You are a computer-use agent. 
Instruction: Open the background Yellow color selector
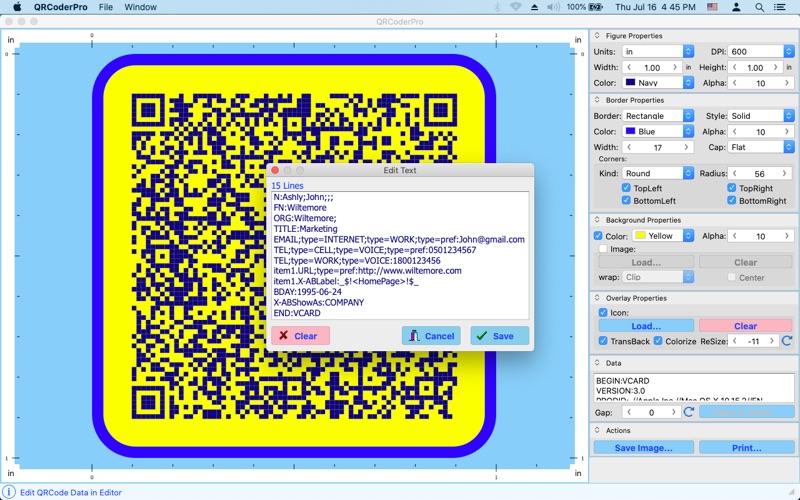tap(663, 236)
